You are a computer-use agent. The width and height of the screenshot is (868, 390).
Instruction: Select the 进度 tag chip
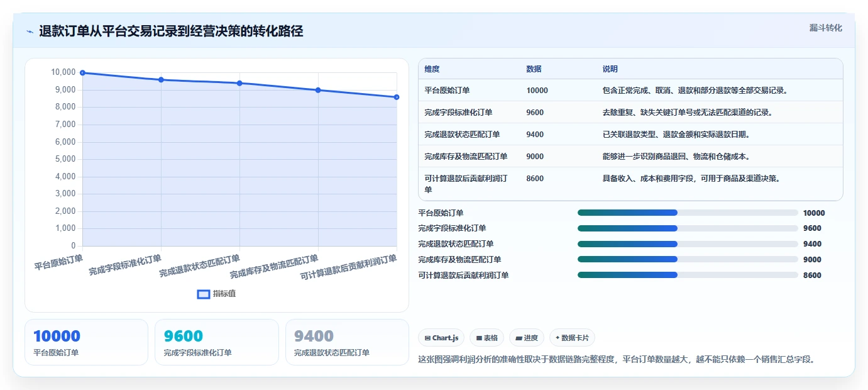pyautogui.click(x=526, y=338)
